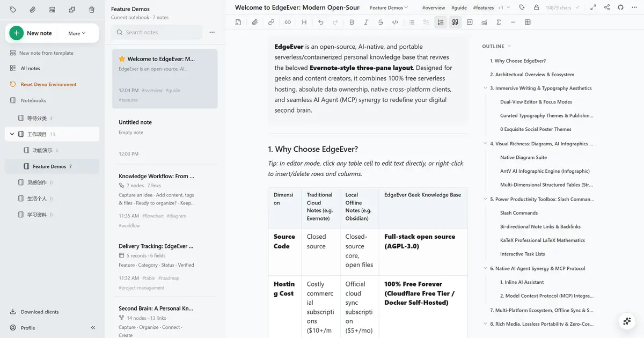Click the #features tag in the editor header
This screenshot has width=644, height=338.
(484, 8)
